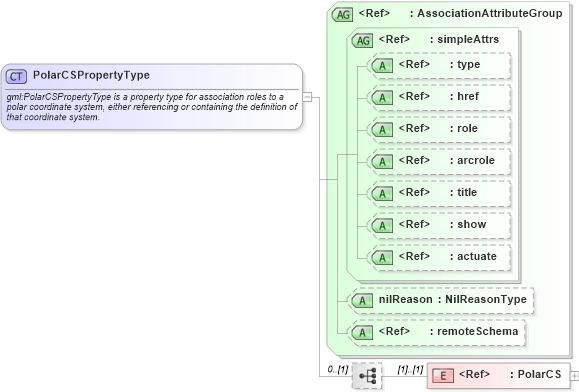Select the type attribute label
Viewport: 579px width, 392px height.
click(x=469, y=65)
